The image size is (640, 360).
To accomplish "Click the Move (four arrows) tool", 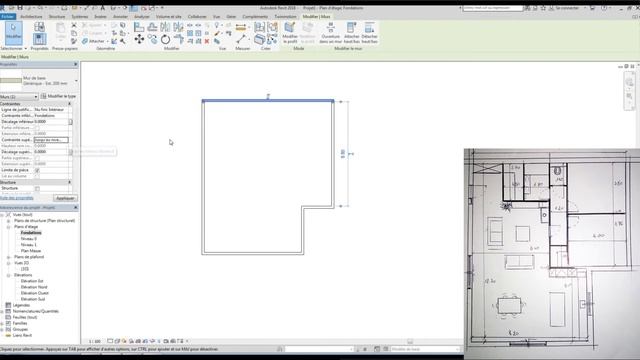I will point(139,39).
